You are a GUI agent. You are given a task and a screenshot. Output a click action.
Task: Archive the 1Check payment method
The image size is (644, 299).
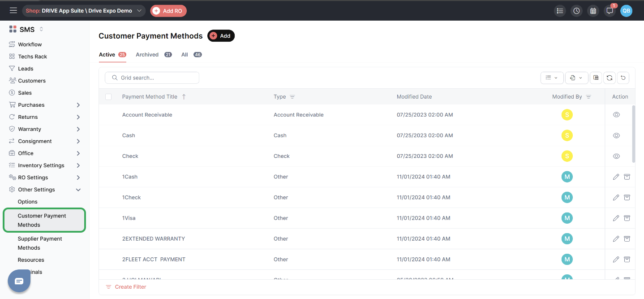[627, 197]
